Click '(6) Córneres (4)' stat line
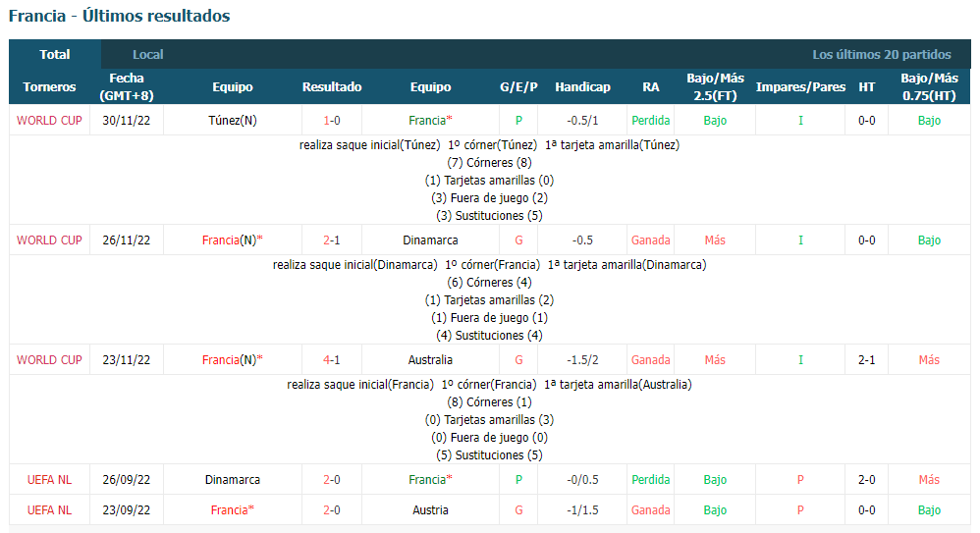The width and height of the screenshot is (980, 533). coord(489,283)
